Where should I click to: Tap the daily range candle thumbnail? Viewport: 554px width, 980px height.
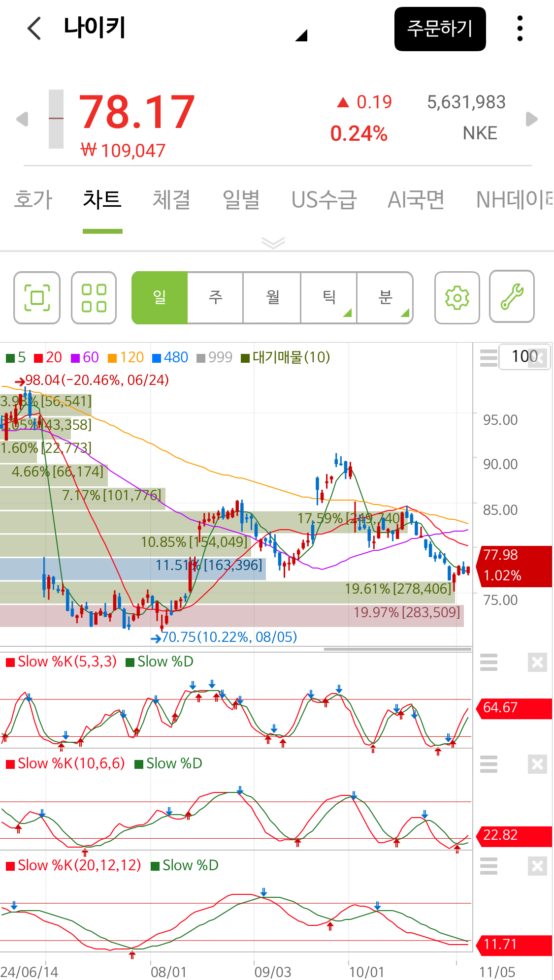[56, 119]
